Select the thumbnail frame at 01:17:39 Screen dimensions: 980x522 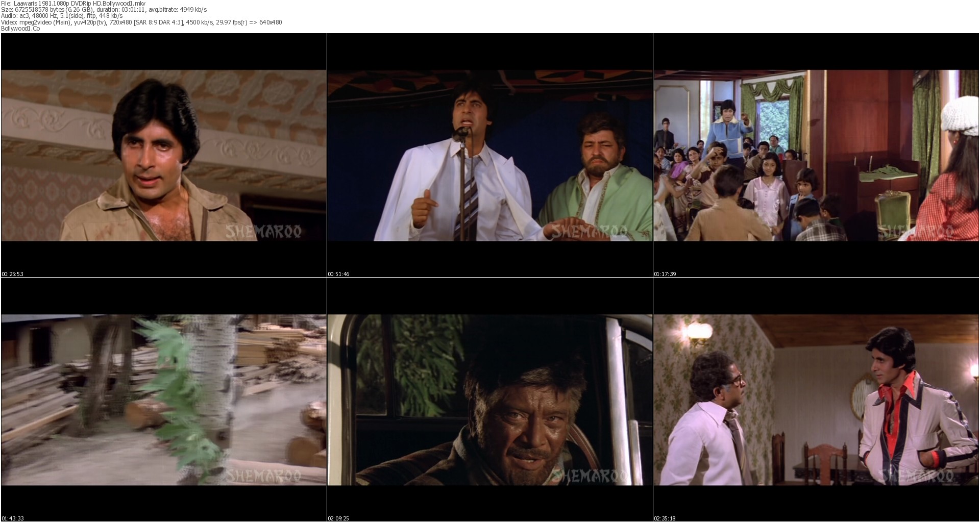[816, 155]
